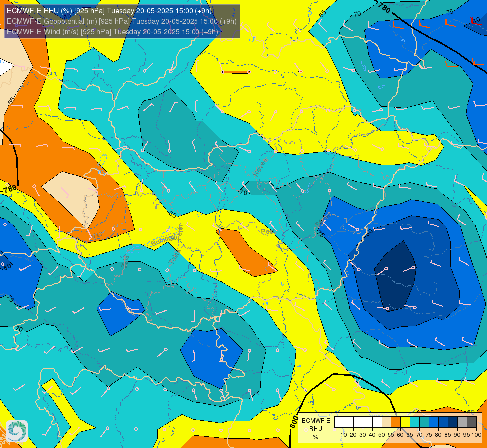The width and height of the screenshot is (487, 448).
Task: Pick the blue 75-80% legend swatch
Action: (434, 422)
